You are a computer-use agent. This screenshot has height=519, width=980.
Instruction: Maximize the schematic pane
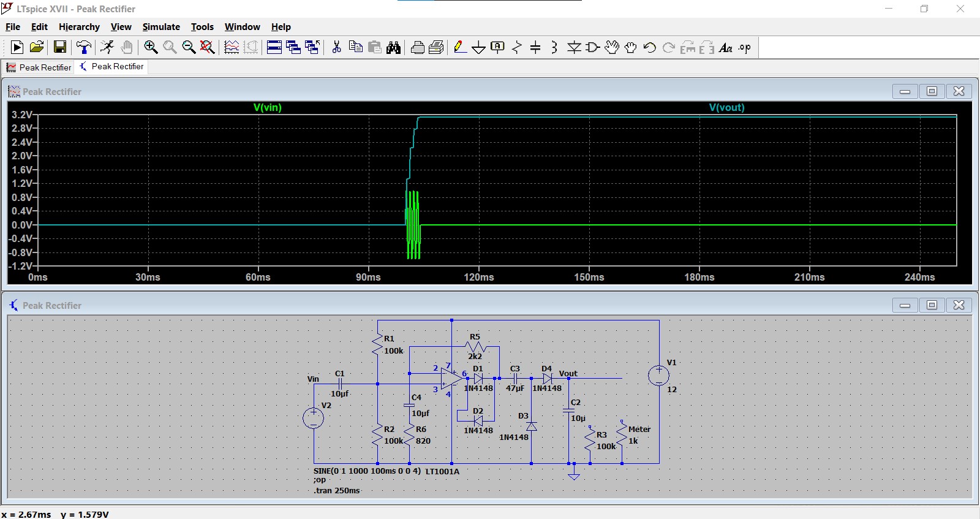click(932, 305)
